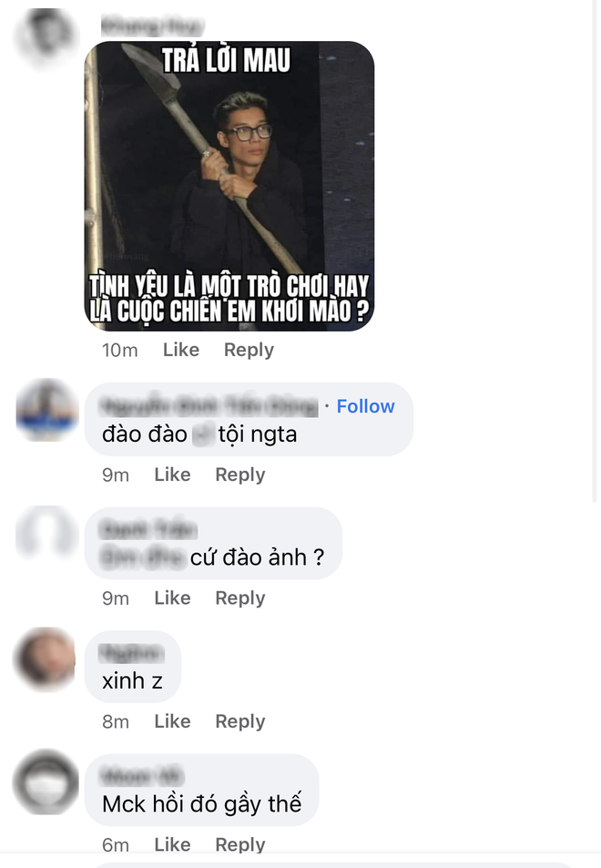Open blank avatar beside 'cứ đào ảnh ?' comment
The image size is (601, 868).
(46, 534)
